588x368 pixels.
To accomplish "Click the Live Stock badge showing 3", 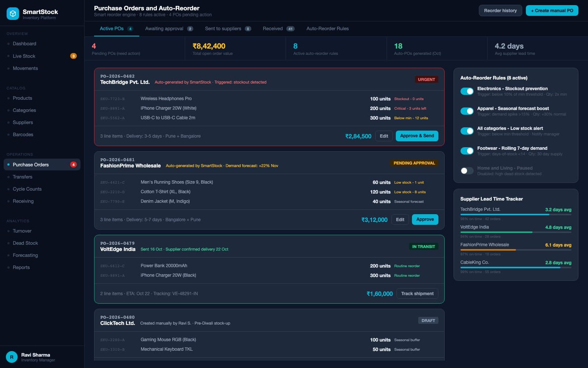I will tap(73, 56).
